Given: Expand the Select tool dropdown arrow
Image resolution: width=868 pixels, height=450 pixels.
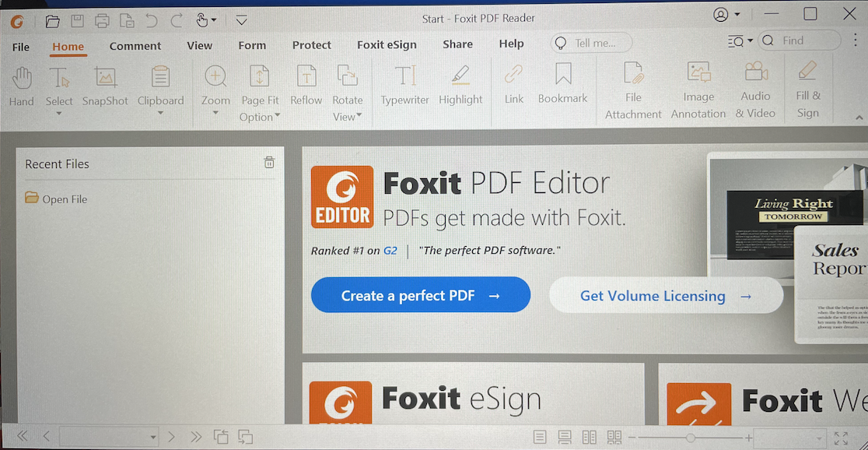Looking at the screenshot, I should (58, 114).
